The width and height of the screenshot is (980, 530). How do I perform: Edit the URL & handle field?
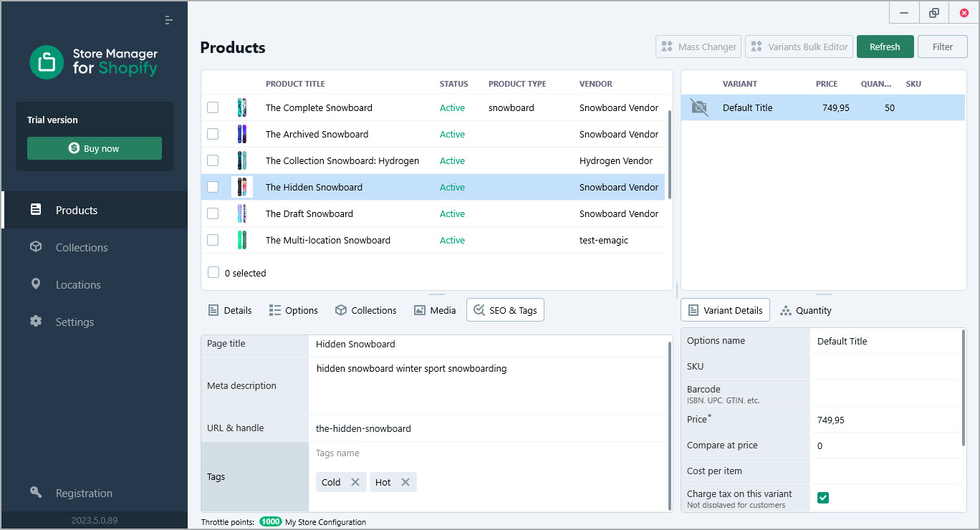pos(487,428)
